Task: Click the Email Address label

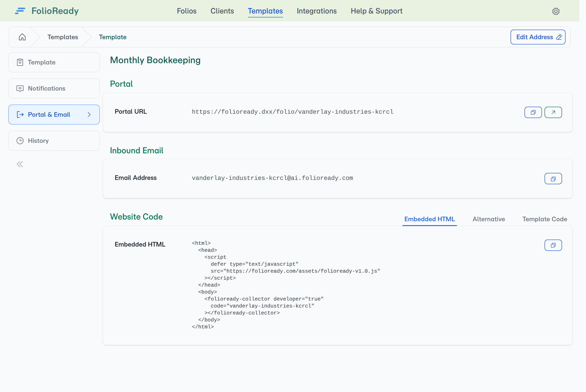Action: pyautogui.click(x=136, y=178)
